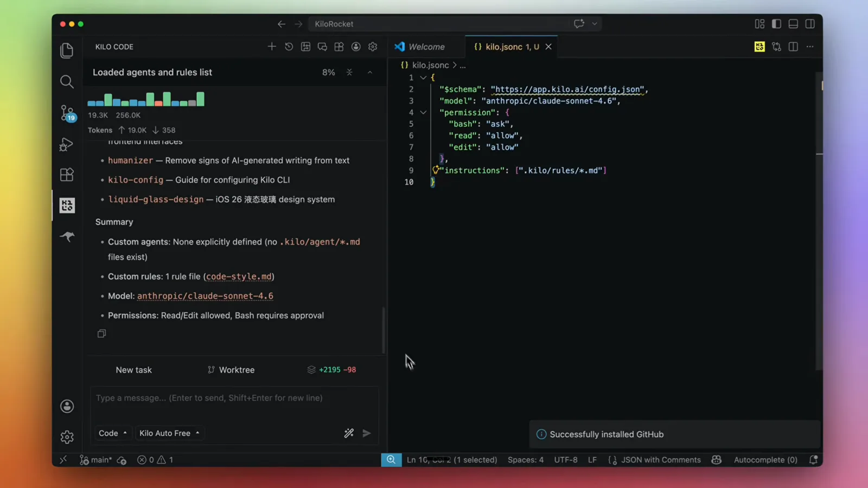Open the chat dropdown chevron in title bar
This screenshot has width=868, height=488.
[x=595, y=24]
